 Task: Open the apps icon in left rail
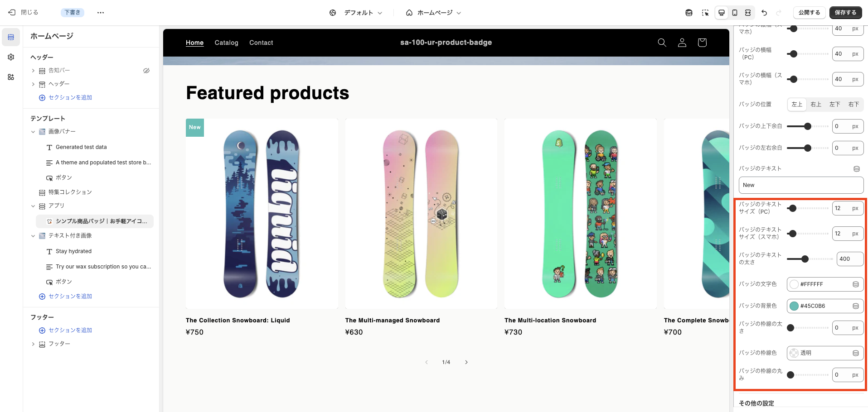click(11, 77)
